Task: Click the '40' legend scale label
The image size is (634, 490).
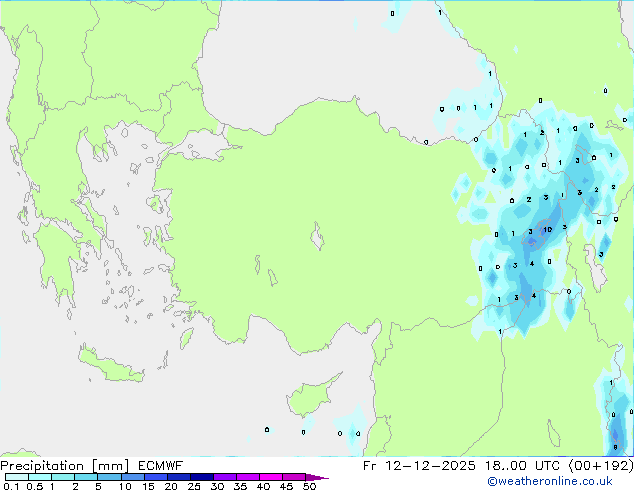Action: tap(263, 486)
